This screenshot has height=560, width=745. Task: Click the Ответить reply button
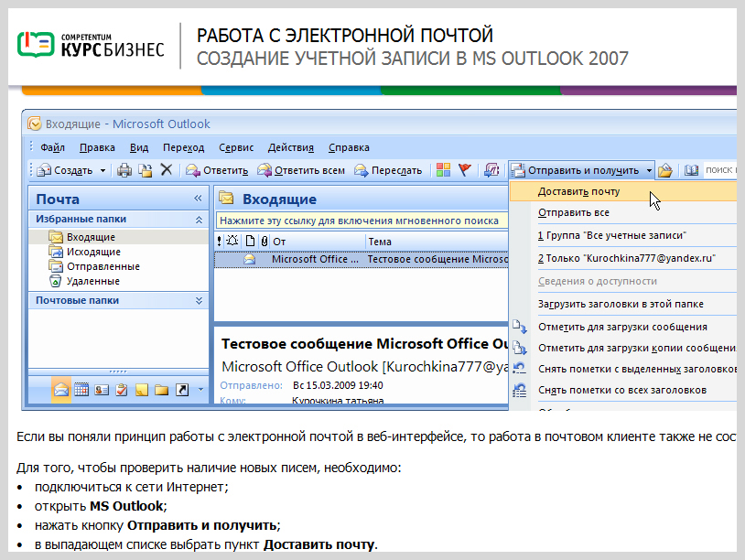pos(217,170)
